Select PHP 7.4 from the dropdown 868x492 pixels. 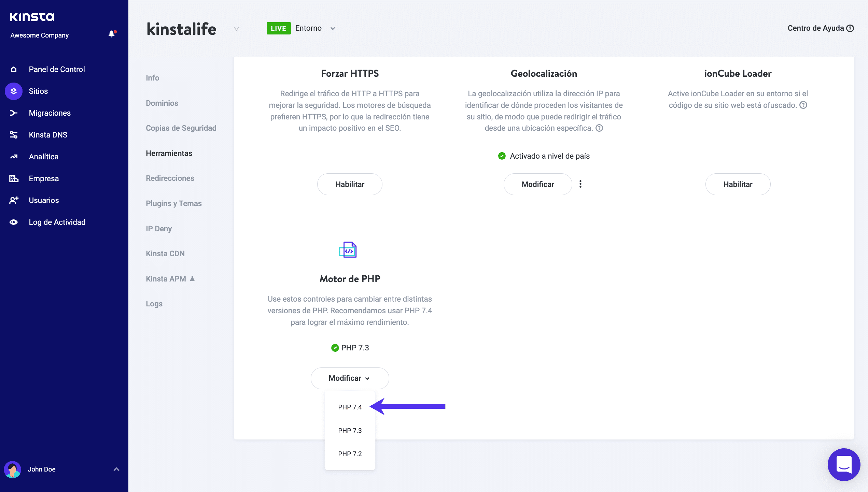(350, 407)
